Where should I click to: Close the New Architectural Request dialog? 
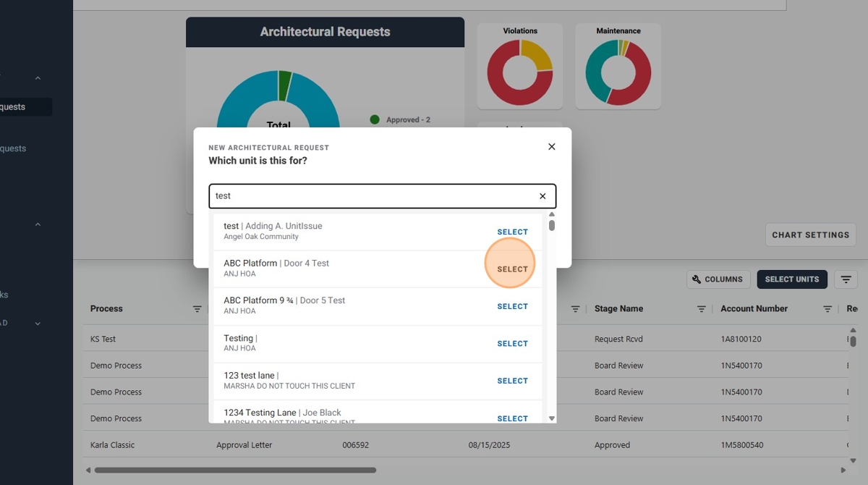pyautogui.click(x=552, y=147)
